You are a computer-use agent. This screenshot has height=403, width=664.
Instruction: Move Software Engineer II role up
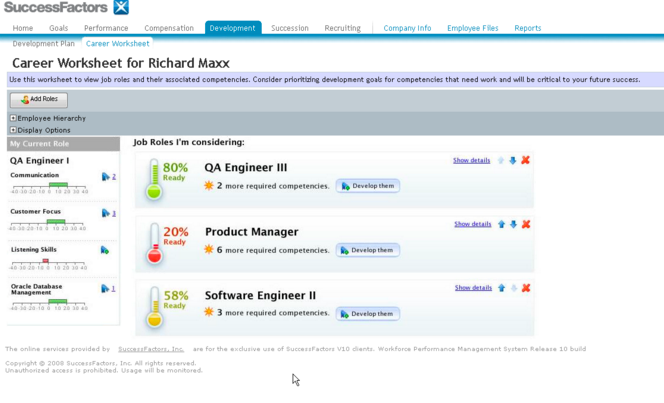pos(502,288)
